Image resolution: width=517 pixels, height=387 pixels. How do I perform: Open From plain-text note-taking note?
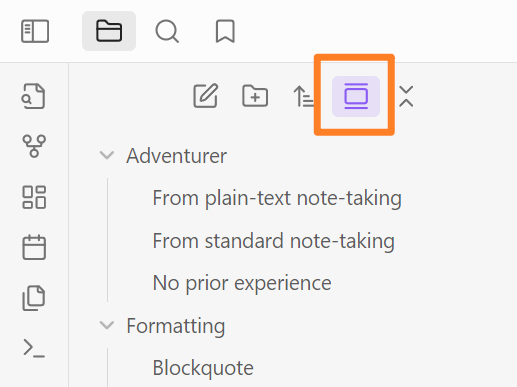(277, 198)
